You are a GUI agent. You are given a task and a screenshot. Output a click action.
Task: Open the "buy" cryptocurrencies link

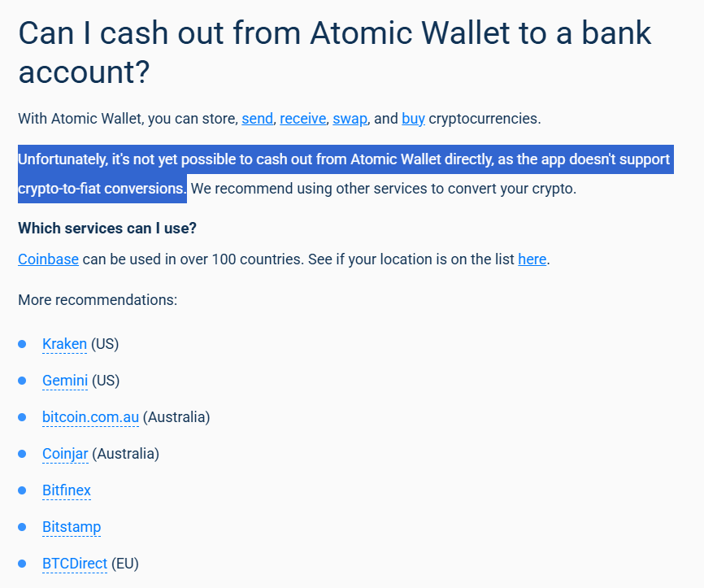[x=413, y=119]
